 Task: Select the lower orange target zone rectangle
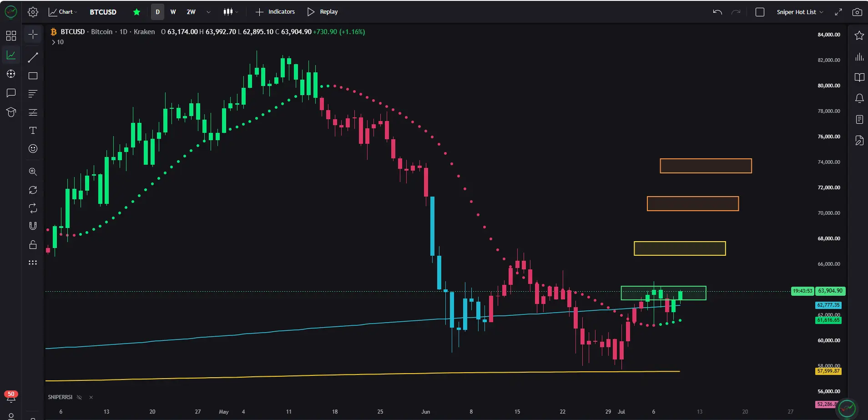point(692,203)
